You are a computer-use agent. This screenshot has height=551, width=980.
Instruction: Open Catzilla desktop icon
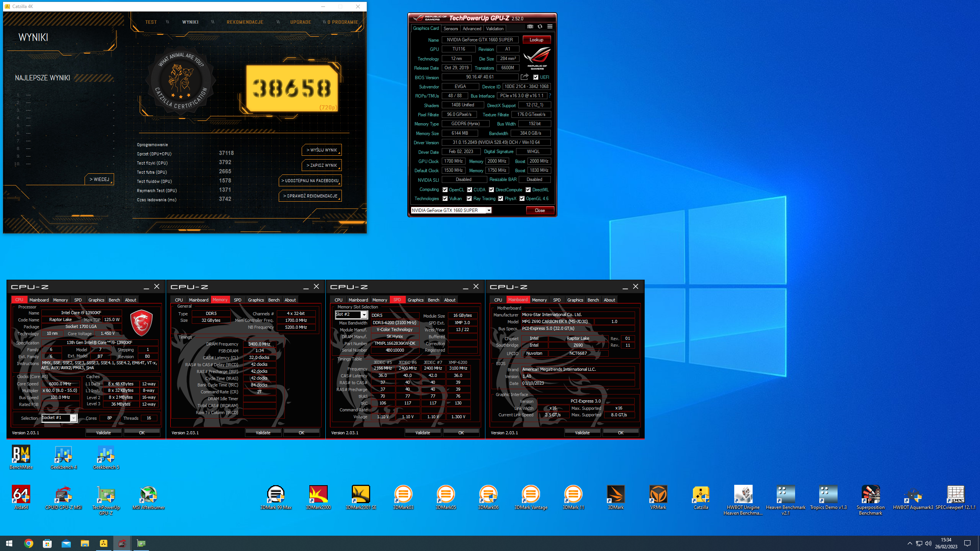[701, 497]
